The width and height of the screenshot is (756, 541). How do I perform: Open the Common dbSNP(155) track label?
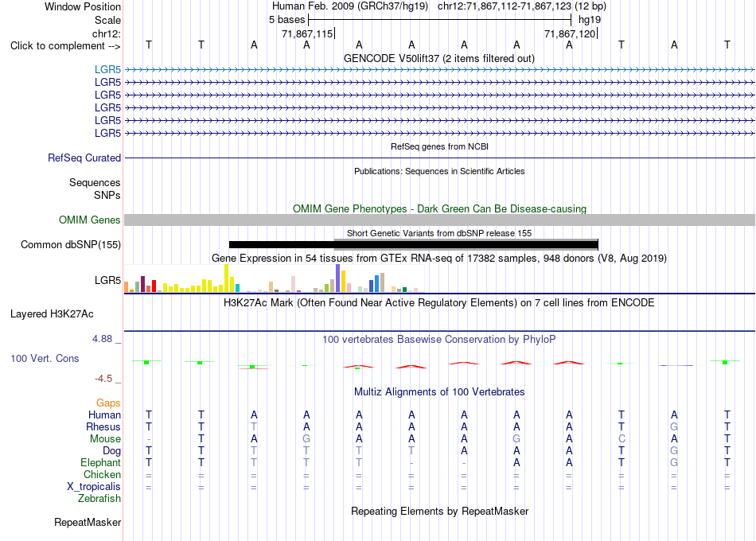(70, 244)
